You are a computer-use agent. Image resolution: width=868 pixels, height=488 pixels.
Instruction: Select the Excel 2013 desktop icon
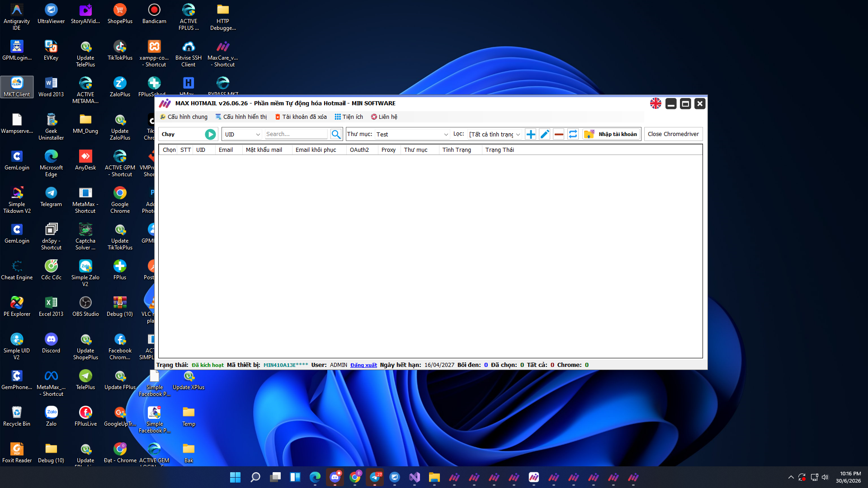(x=51, y=306)
